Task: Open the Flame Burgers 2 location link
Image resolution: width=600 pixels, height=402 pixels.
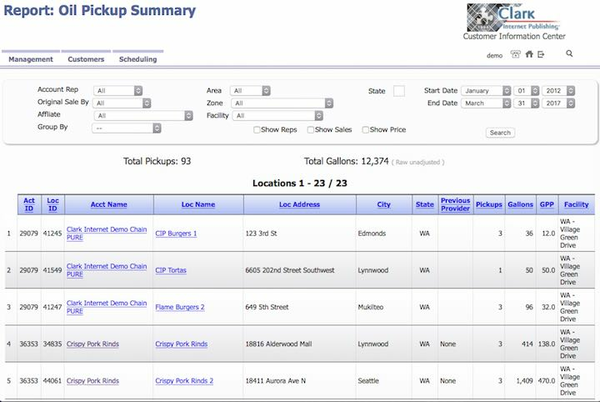Action: (x=180, y=307)
